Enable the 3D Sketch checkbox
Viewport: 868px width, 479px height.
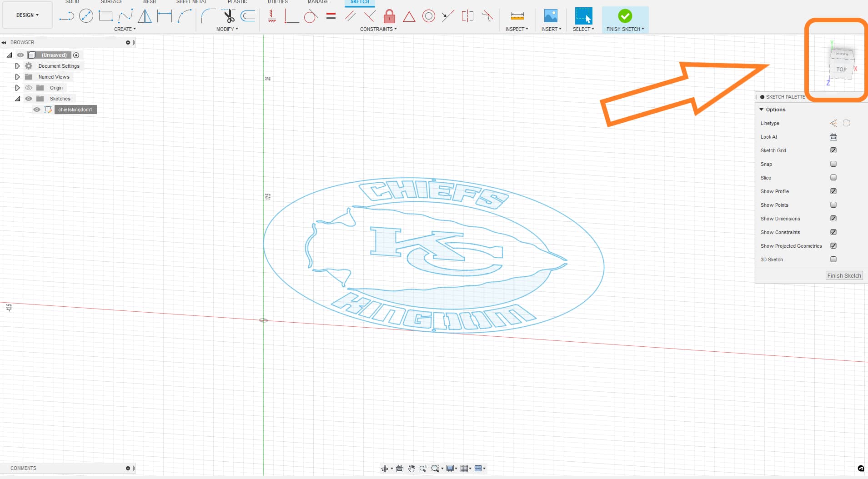pyautogui.click(x=833, y=259)
